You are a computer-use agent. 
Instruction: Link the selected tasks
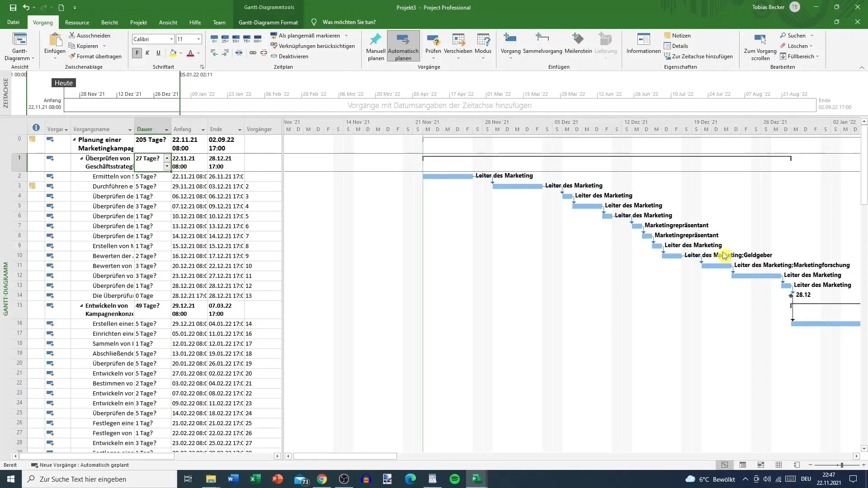coord(253,53)
